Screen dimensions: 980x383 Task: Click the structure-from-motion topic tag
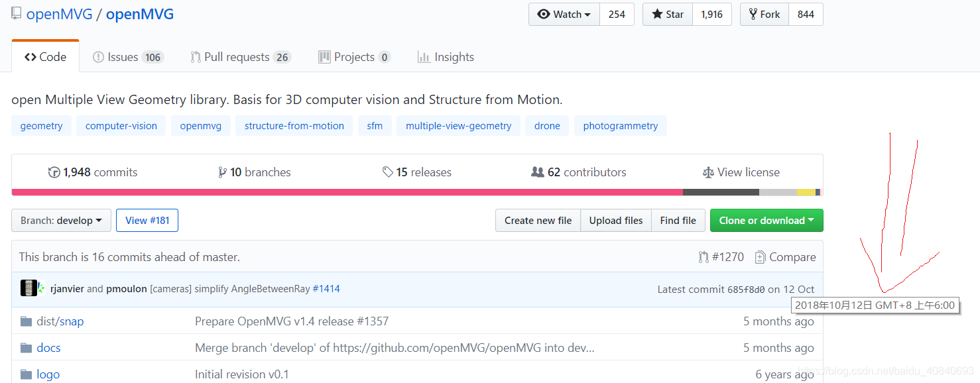tap(294, 126)
